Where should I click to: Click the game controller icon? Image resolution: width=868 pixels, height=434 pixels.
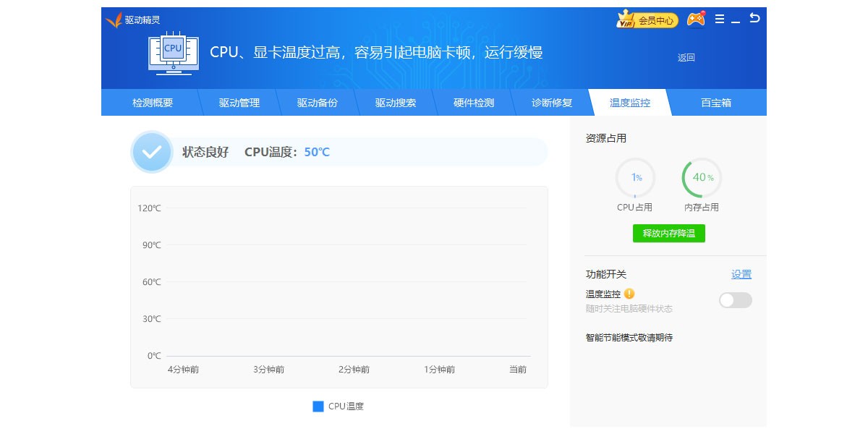pyautogui.click(x=696, y=20)
